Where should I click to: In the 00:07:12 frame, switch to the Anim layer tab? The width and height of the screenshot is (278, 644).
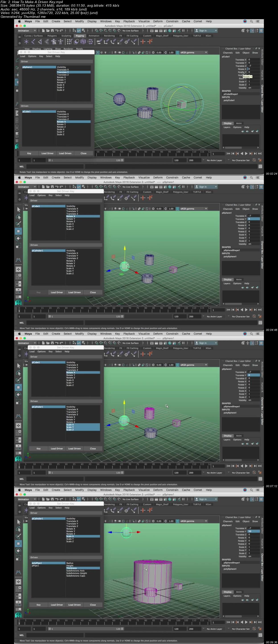click(x=239, y=436)
